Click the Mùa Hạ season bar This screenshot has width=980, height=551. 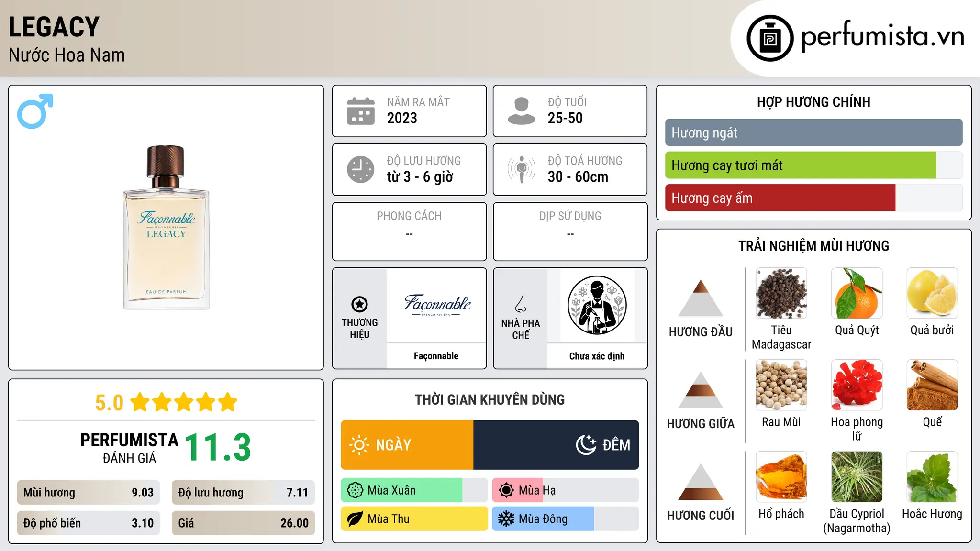coord(565,490)
